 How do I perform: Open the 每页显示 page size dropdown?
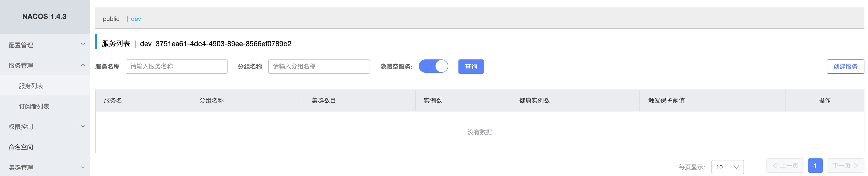click(727, 167)
